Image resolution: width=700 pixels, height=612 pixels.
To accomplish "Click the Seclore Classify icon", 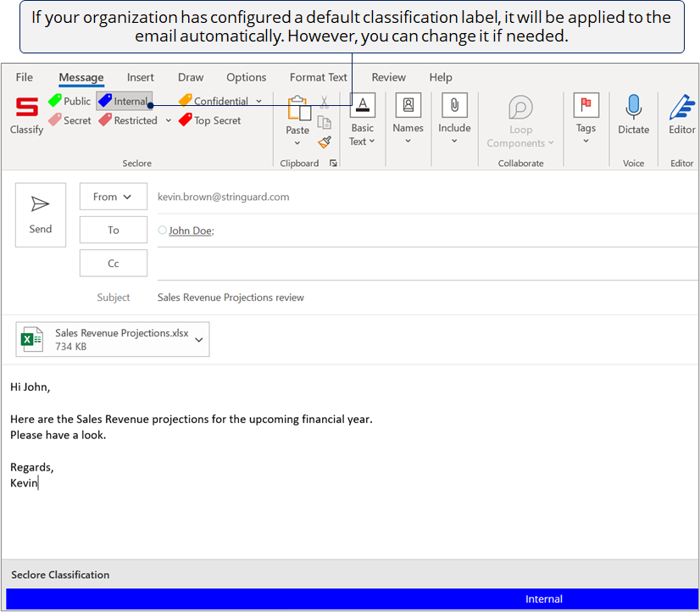I will (27, 107).
